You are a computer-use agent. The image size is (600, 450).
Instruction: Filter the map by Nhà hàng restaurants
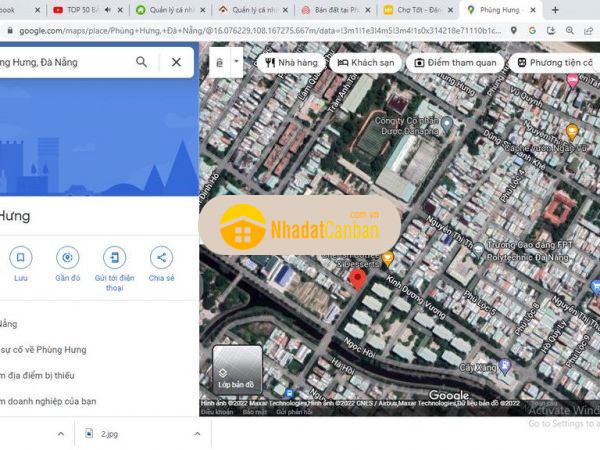coord(290,62)
